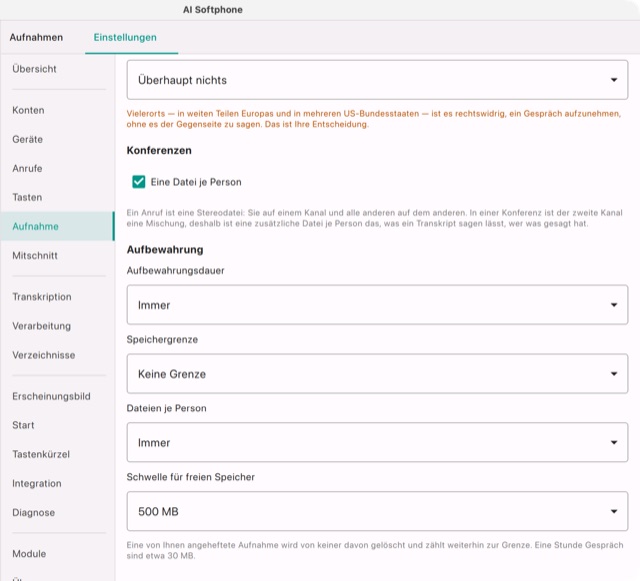
Task: Expand the Speichergrenze dropdown showing Keine Grenze
Action: click(377, 374)
